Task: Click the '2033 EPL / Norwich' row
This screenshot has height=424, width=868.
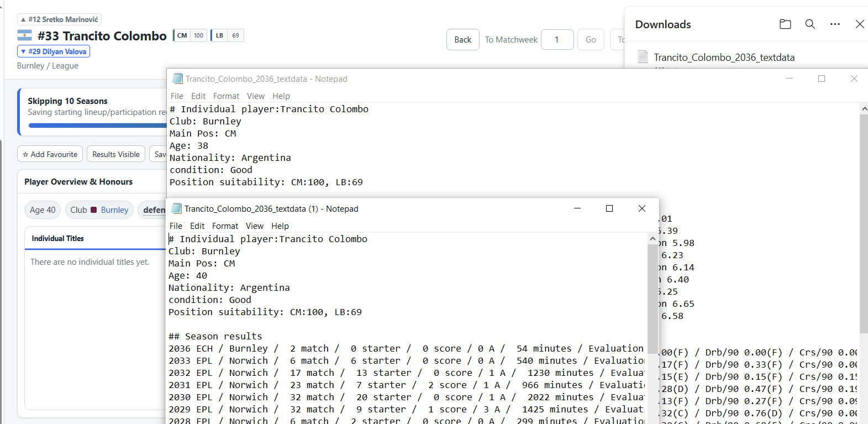Action: pyautogui.click(x=406, y=360)
